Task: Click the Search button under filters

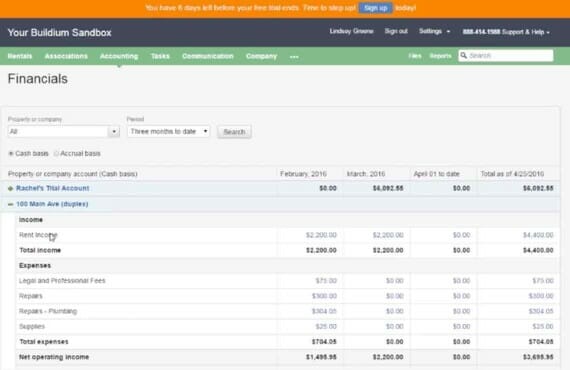Action: tap(234, 132)
